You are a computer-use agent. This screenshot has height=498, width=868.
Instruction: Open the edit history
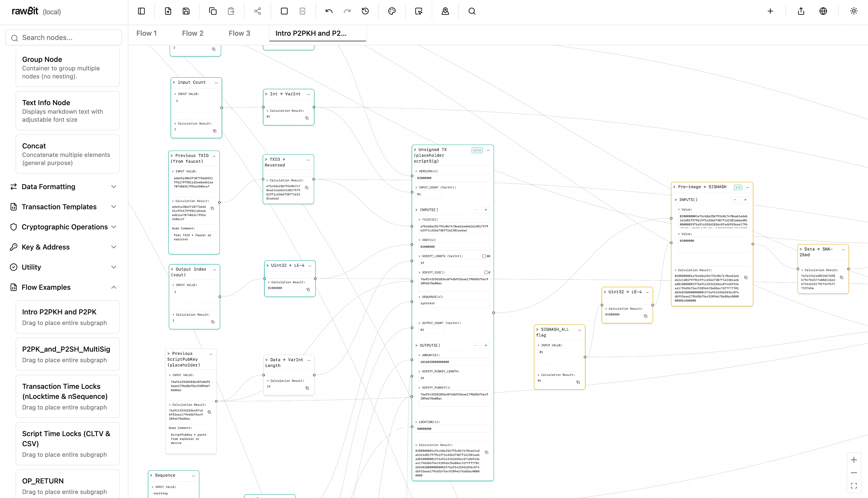pyautogui.click(x=365, y=11)
